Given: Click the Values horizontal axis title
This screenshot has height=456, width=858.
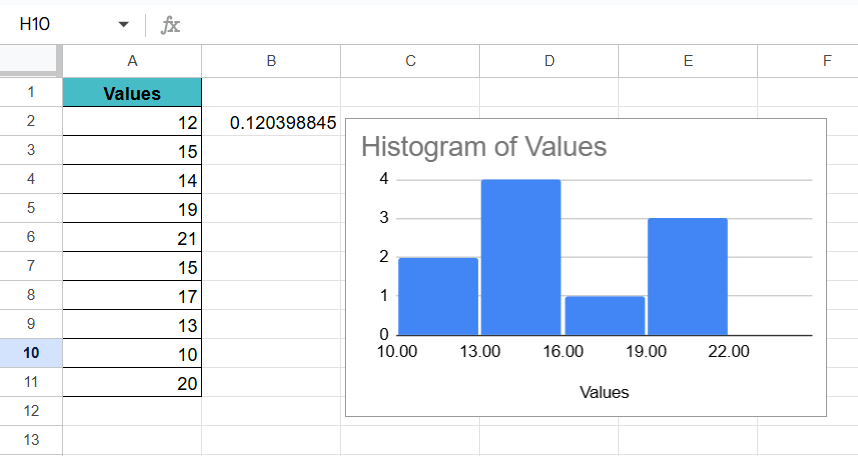Looking at the screenshot, I should 604,392.
